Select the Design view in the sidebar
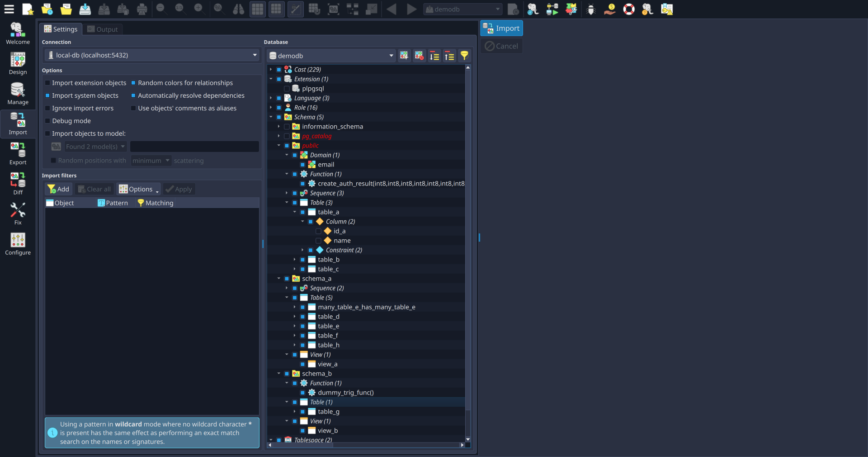Viewport: 868px width, 457px height. [18, 63]
